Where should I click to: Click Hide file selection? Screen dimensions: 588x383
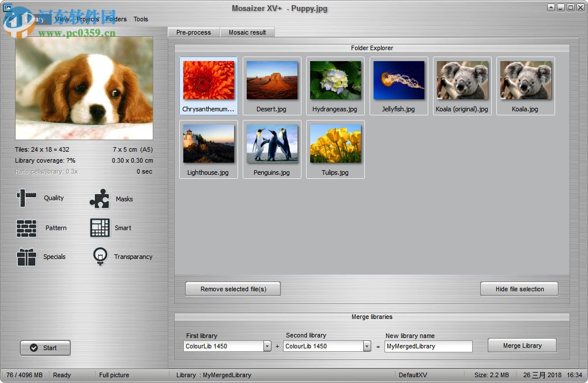(519, 288)
